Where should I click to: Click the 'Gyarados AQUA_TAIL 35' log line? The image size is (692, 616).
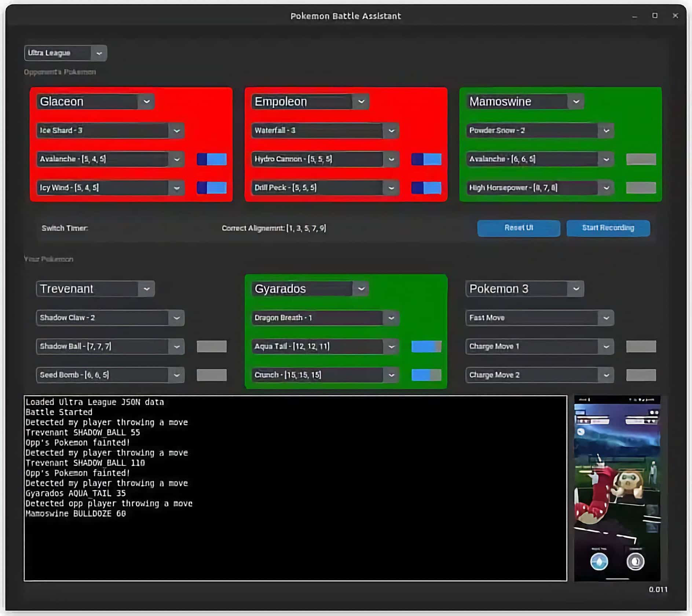pyautogui.click(x=76, y=494)
